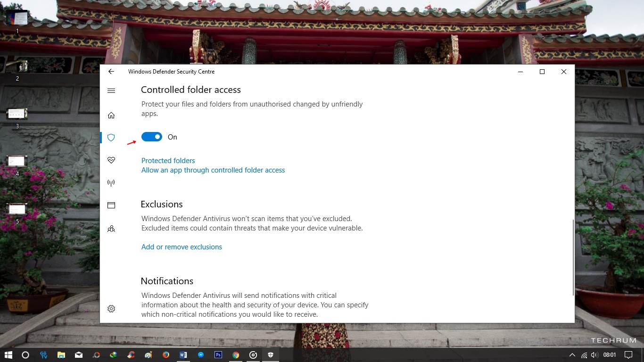Maximize the Defender Security Centre window

point(542,72)
